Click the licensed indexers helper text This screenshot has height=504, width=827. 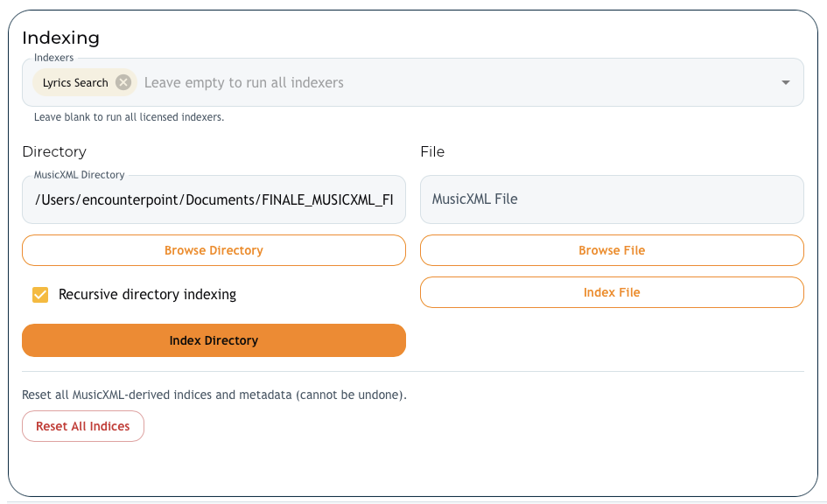tap(129, 117)
